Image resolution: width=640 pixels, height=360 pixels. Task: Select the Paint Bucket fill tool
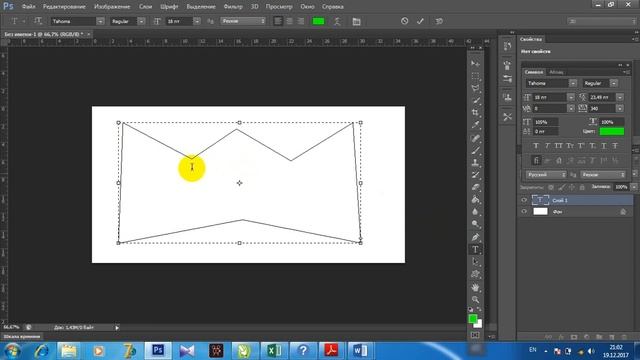[x=475, y=200]
